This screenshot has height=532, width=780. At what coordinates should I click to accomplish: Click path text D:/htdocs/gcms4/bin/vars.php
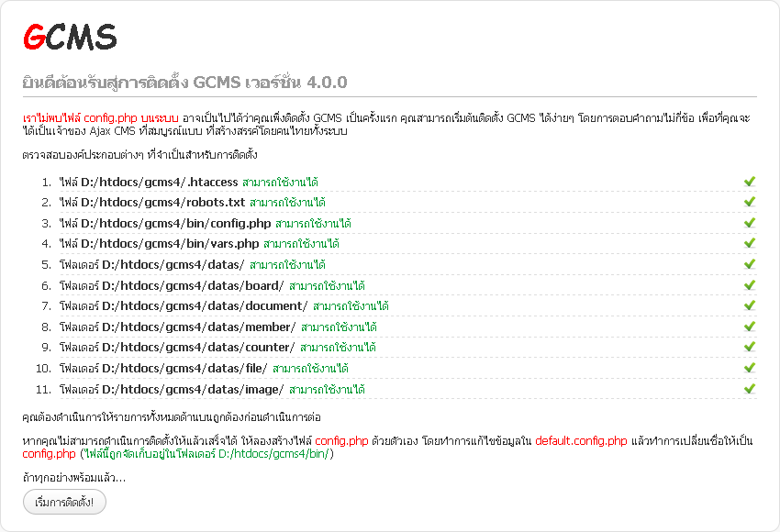[170, 244]
